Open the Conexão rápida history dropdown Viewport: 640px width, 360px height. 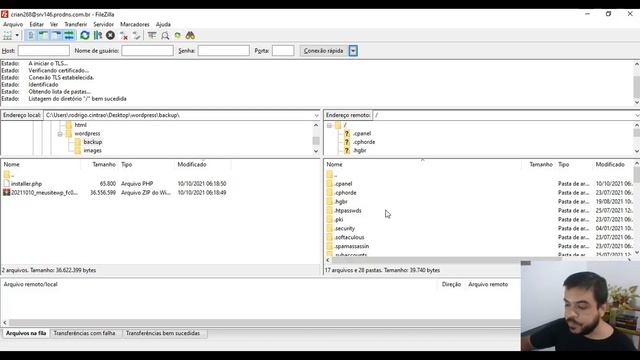pos(353,51)
